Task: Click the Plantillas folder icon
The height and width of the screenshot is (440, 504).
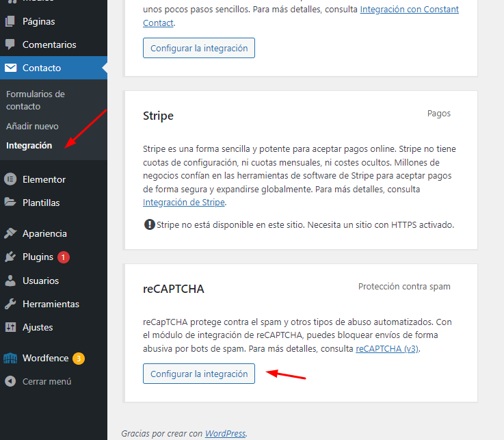Action: click(x=10, y=203)
